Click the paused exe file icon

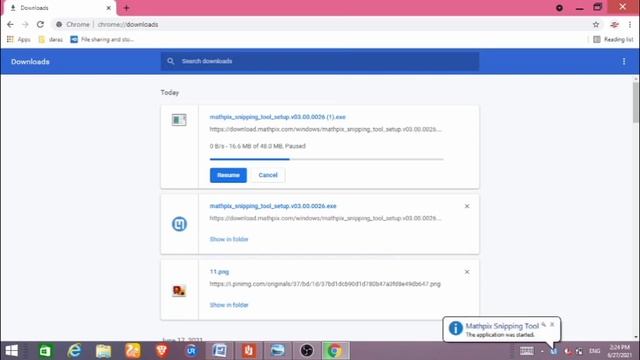point(179,120)
